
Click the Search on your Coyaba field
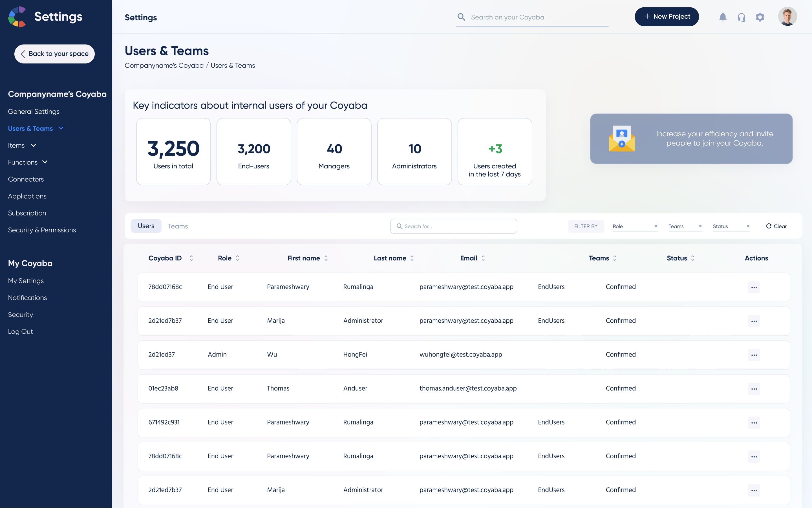[x=532, y=17]
